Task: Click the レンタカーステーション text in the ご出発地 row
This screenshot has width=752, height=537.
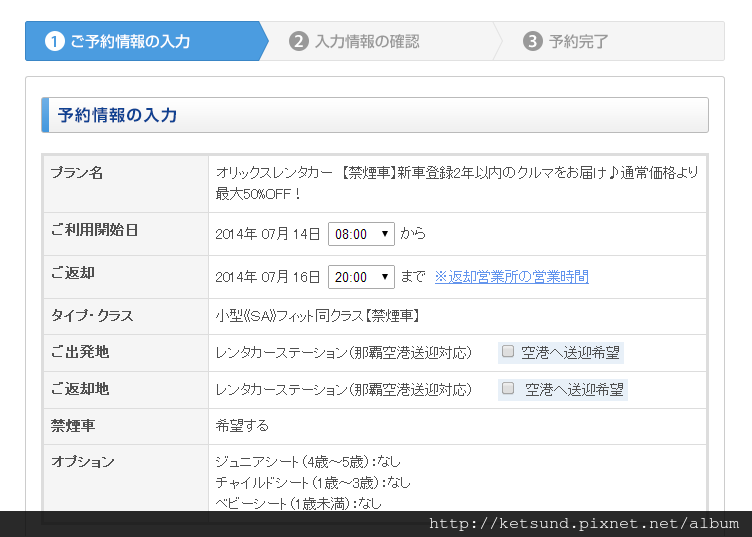Action: pos(344,353)
